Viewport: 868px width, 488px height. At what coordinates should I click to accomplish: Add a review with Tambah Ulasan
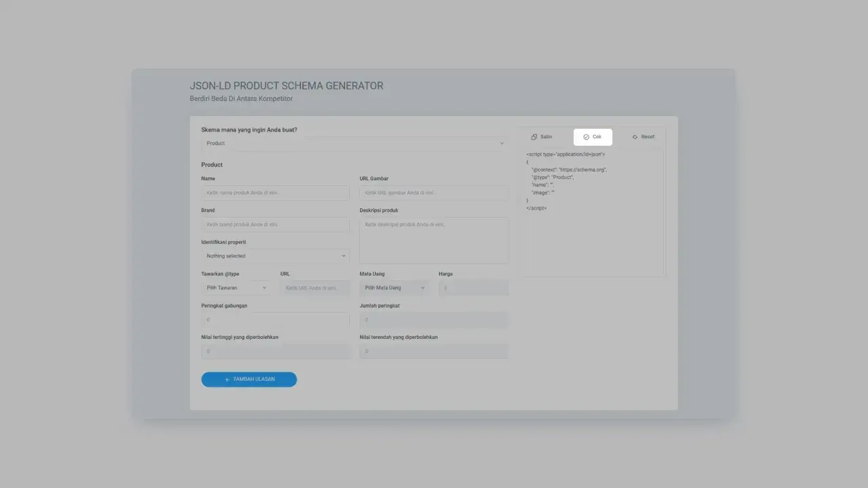(249, 380)
